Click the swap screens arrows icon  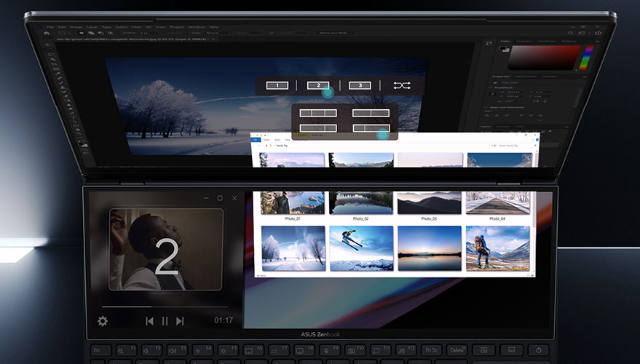pyautogui.click(x=401, y=85)
